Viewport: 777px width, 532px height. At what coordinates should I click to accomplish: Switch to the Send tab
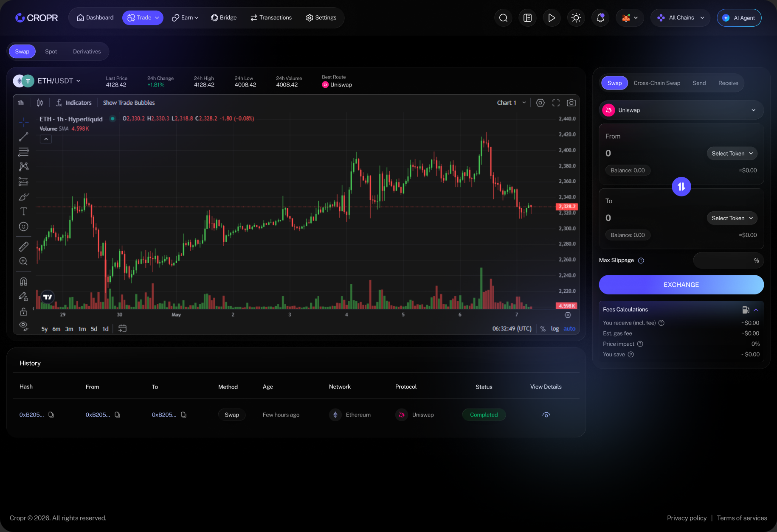pyautogui.click(x=699, y=83)
